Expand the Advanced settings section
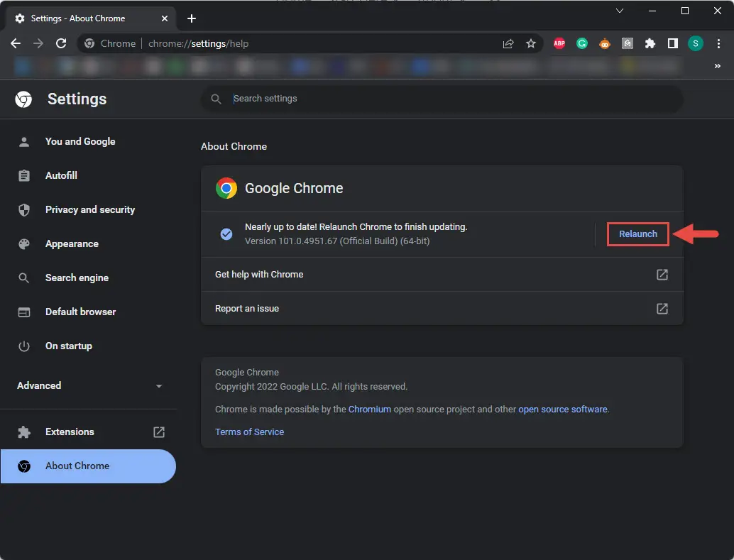 (89, 386)
